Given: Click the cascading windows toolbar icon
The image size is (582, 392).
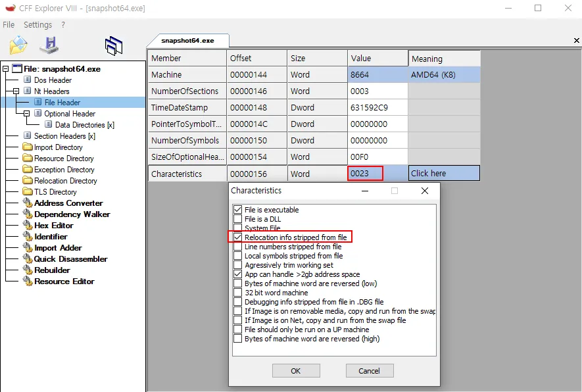Looking at the screenshot, I should [114, 46].
